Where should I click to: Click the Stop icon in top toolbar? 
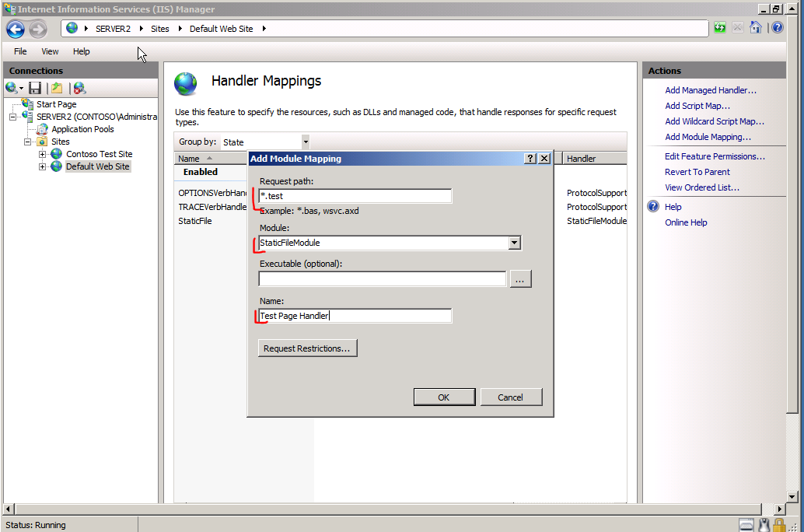tap(737, 28)
